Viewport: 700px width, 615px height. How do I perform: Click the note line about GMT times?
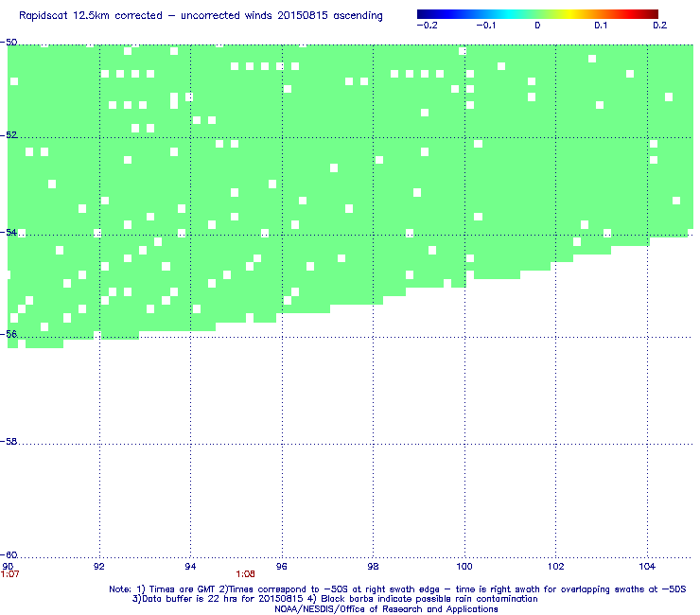pos(397,589)
